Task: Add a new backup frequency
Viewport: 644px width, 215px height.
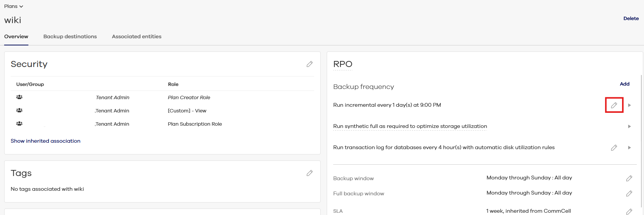Action: pos(624,84)
